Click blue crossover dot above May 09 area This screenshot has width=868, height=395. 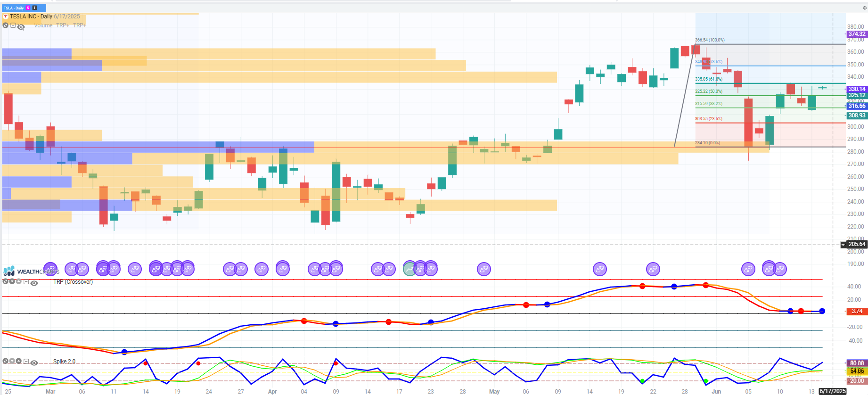click(547, 304)
